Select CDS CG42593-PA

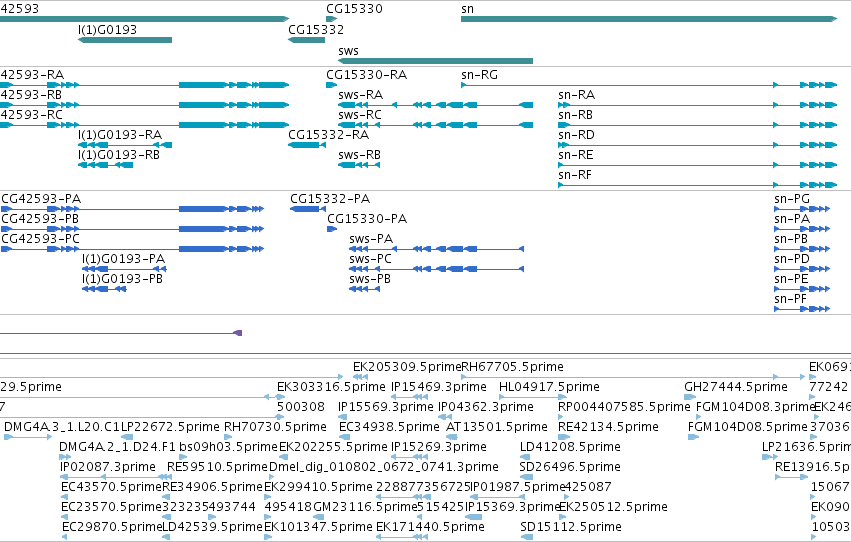click(x=132, y=209)
